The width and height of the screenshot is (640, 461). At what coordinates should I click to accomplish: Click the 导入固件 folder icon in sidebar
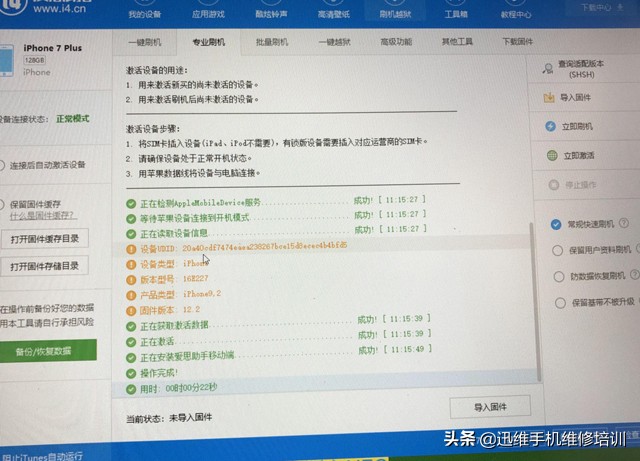click(x=549, y=98)
